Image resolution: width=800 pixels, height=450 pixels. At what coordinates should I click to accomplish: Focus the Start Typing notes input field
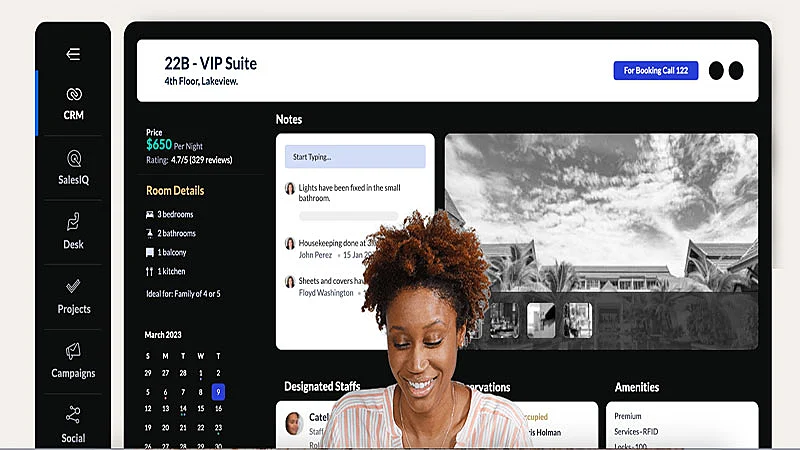click(355, 157)
